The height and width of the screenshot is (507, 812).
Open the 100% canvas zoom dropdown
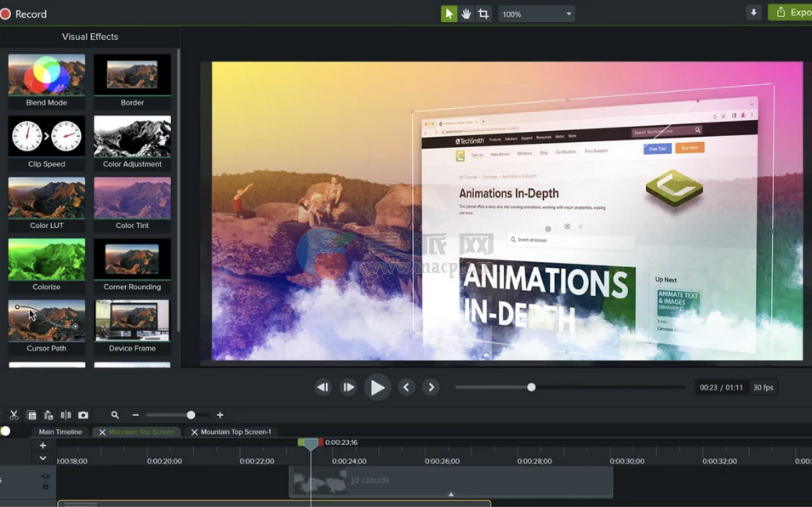click(x=536, y=14)
